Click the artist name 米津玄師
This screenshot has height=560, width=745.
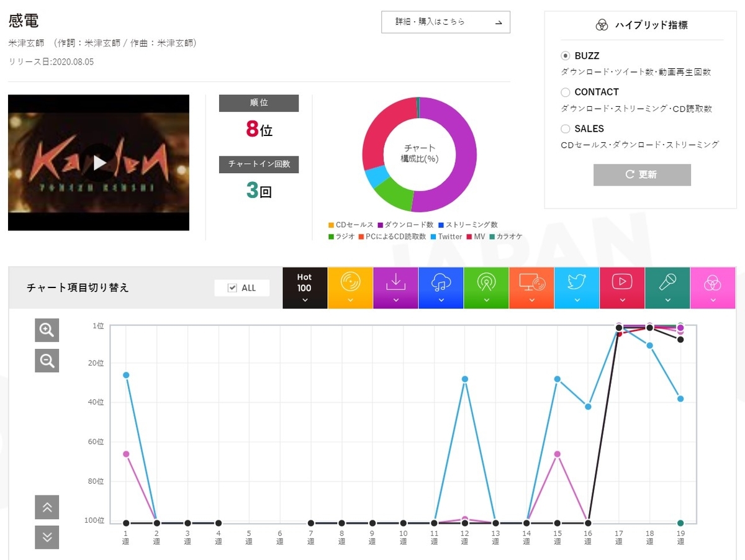[26, 43]
